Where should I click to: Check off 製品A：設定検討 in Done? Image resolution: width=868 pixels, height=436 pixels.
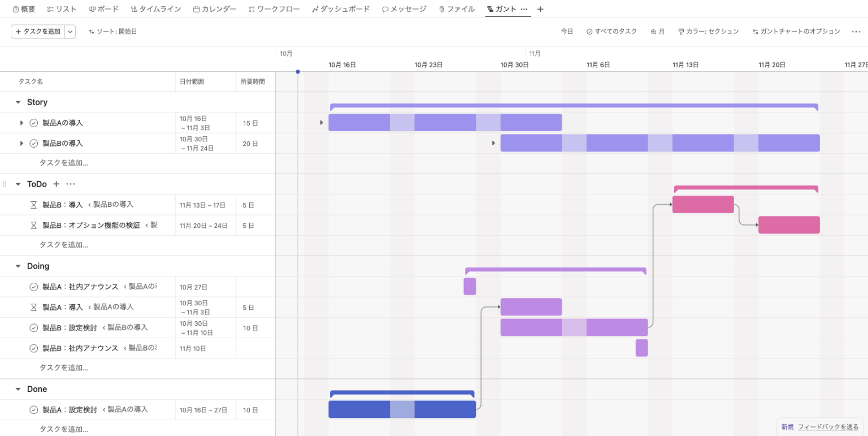click(33, 410)
